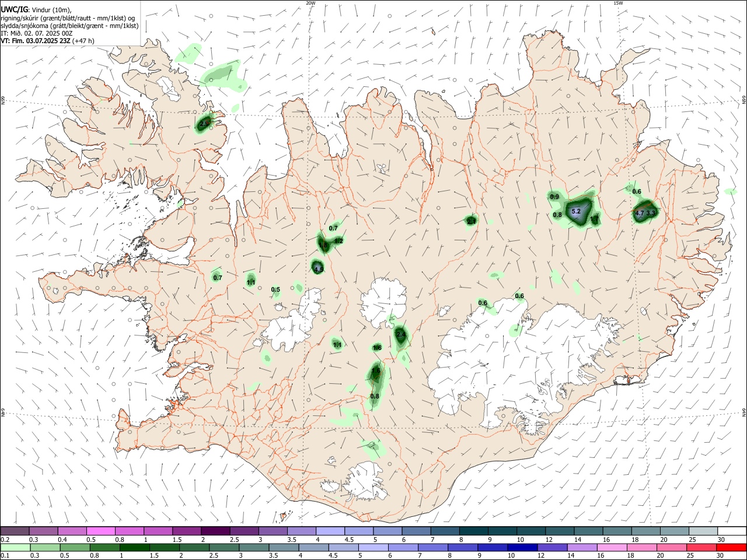Viewport: 747px width, 560px height.
Task: Click the 5.2 precipitation value in the east
Action: (x=576, y=211)
